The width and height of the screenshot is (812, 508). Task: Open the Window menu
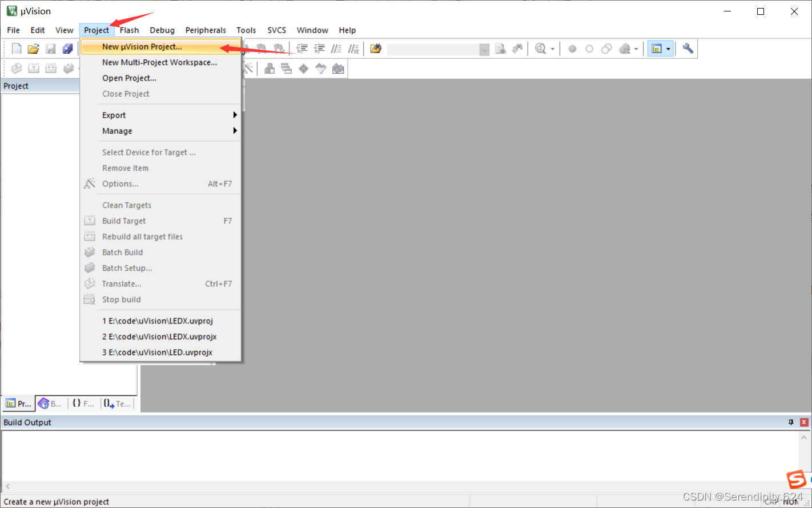pos(312,30)
